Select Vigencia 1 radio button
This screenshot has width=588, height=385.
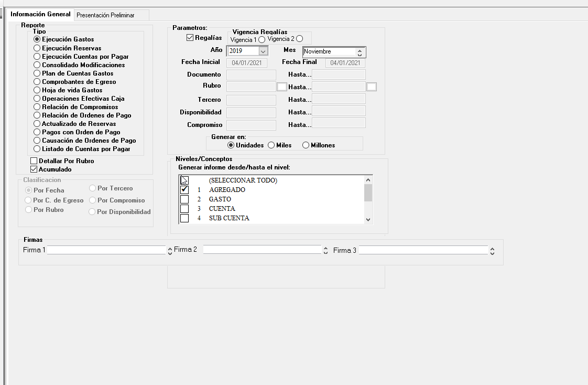[x=262, y=40]
